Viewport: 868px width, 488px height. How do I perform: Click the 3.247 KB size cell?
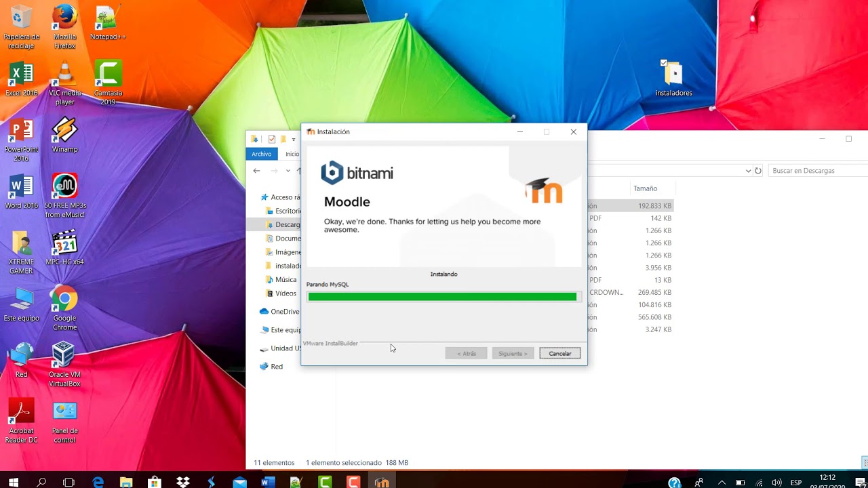(658, 329)
